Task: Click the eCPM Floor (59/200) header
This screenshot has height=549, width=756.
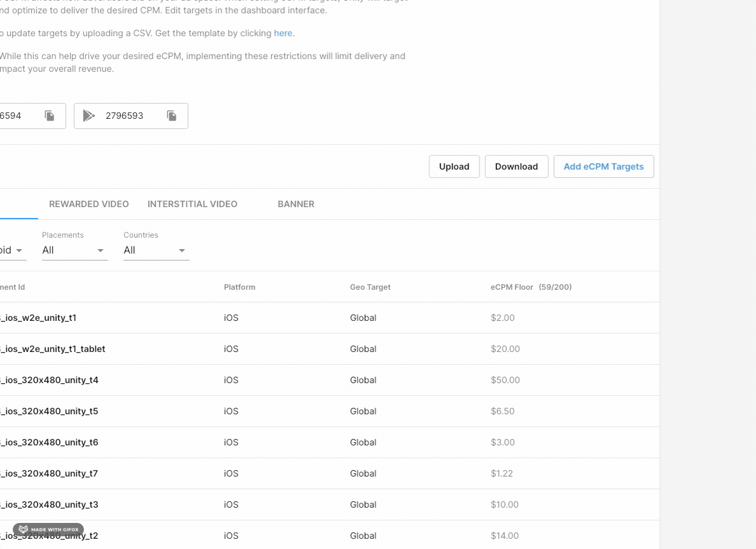Action: [531, 287]
